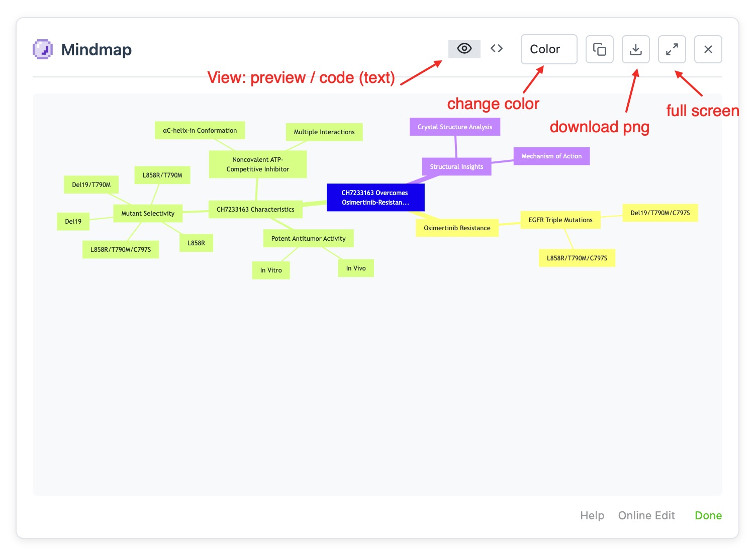Select the Mutant Selectivity node
This screenshot has height=554, width=756.
coord(148,213)
